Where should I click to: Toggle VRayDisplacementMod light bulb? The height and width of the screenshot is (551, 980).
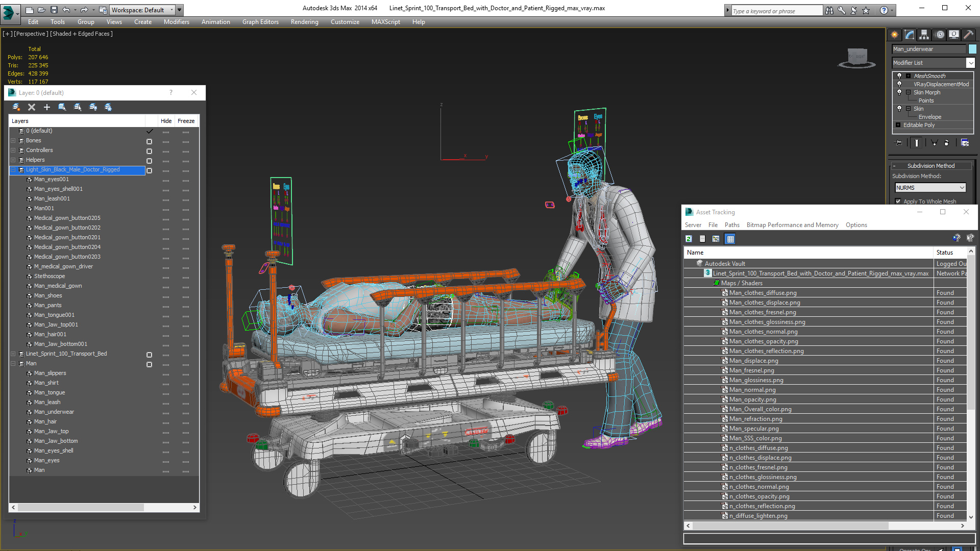[899, 84]
